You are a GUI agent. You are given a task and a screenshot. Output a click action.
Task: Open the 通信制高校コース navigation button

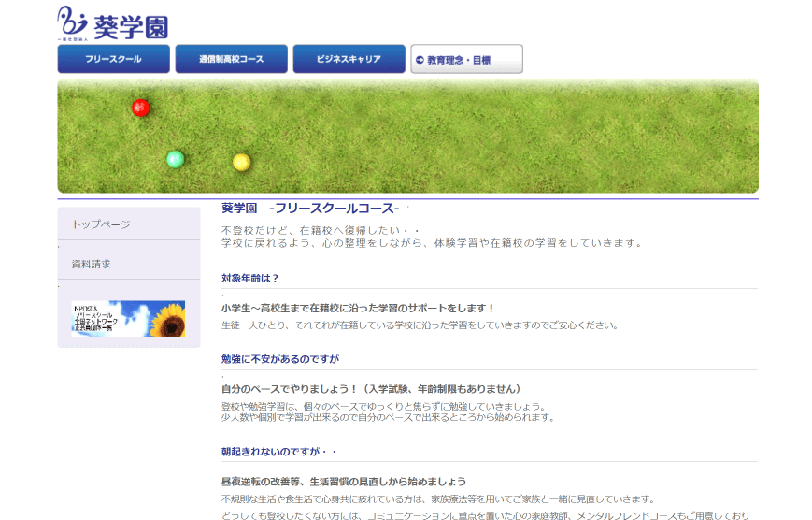(x=232, y=59)
